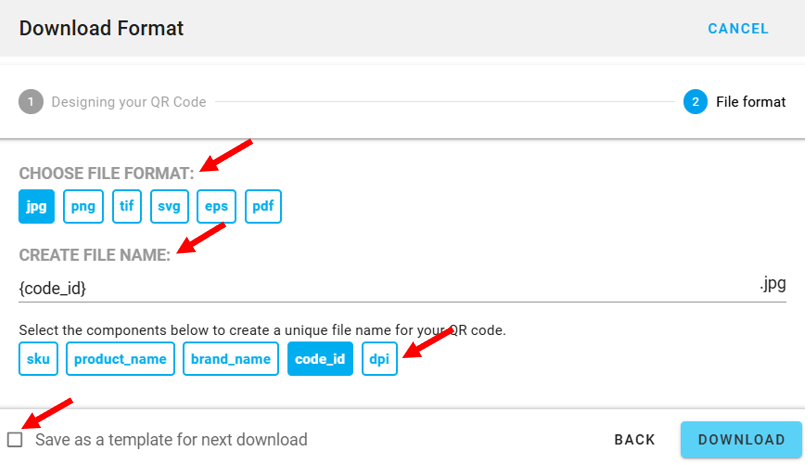Click the step 2 circle icon
Image resolution: width=808 pixels, height=465 pixels.
coord(696,102)
